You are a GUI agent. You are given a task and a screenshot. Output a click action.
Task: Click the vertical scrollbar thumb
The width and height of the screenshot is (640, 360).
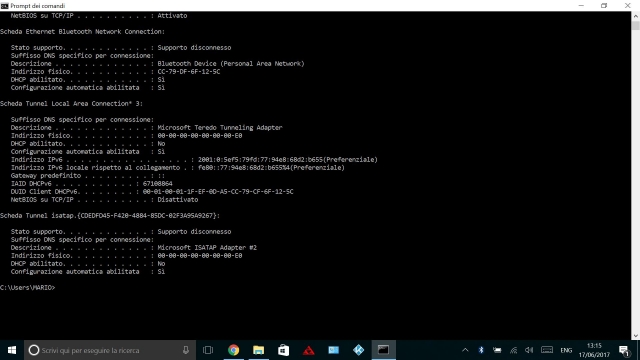pyautogui.click(x=636, y=25)
